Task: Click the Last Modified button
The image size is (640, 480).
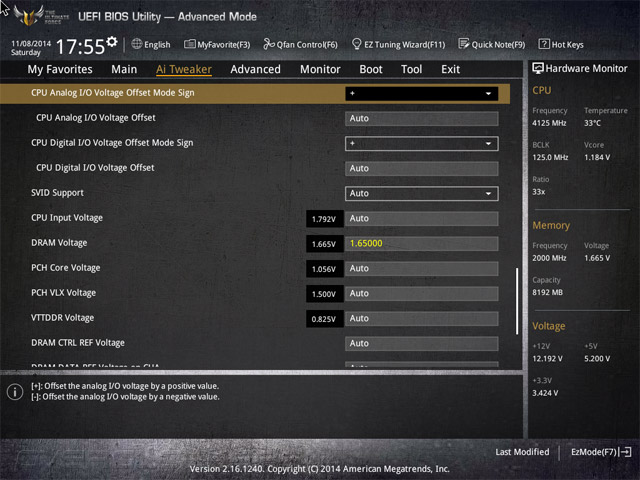Action: click(x=522, y=452)
